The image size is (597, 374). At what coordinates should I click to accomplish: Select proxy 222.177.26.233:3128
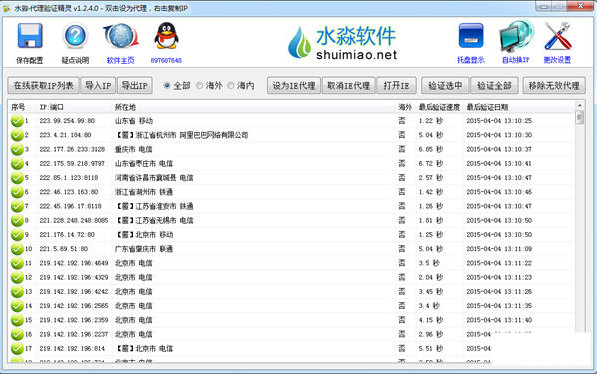pyautogui.click(x=72, y=149)
